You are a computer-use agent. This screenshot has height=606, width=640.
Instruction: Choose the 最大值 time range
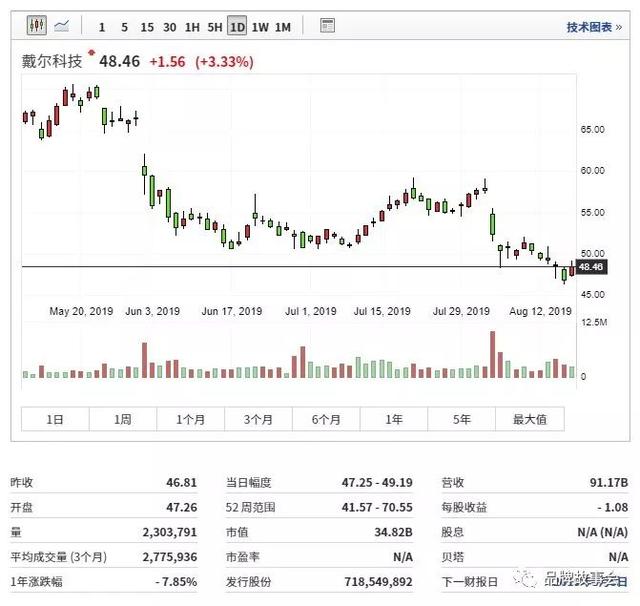pyautogui.click(x=530, y=419)
